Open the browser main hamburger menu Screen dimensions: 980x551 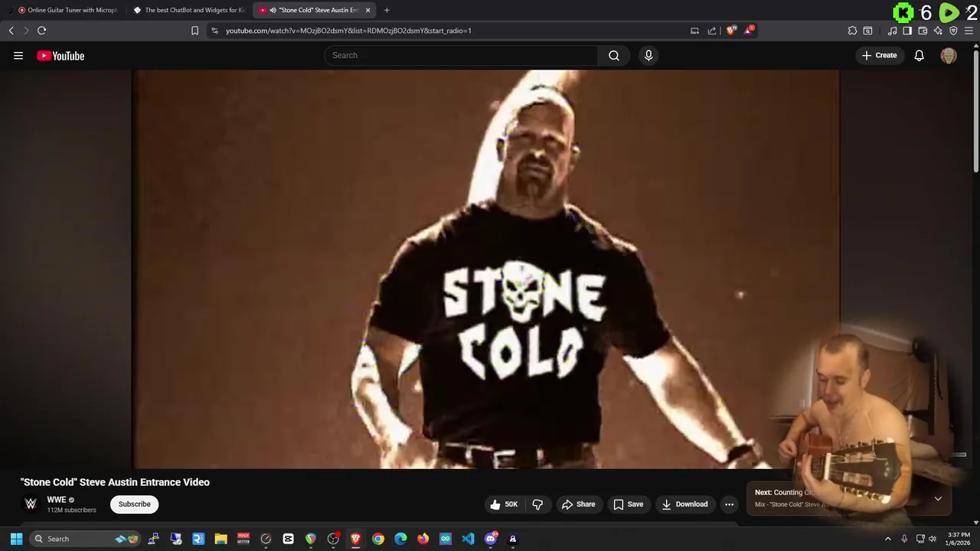pyautogui.click(x=969, y=31)
